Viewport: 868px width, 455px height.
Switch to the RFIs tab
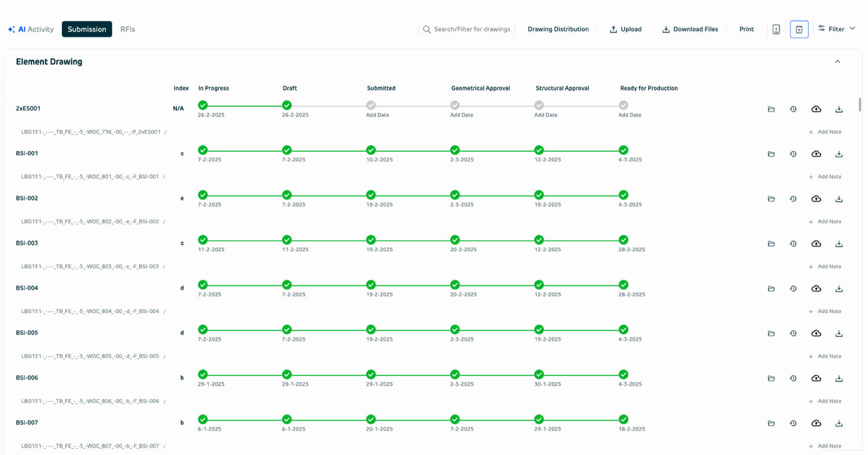127,29
